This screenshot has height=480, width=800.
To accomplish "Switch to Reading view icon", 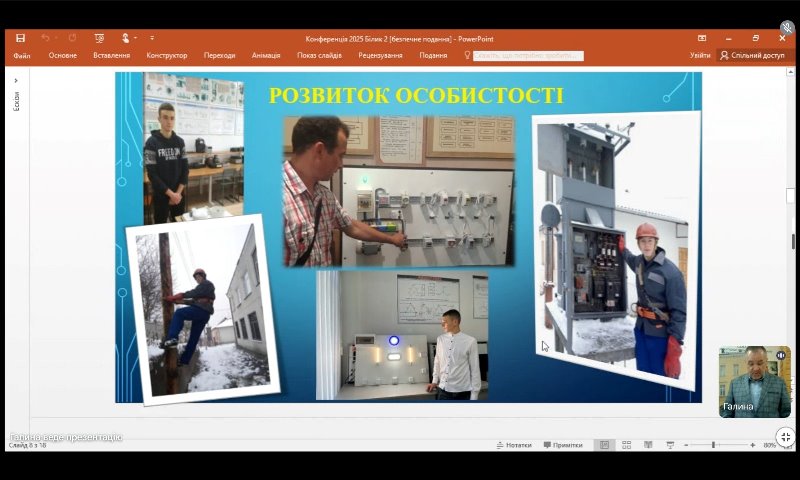I will click(x=648, y=445).
